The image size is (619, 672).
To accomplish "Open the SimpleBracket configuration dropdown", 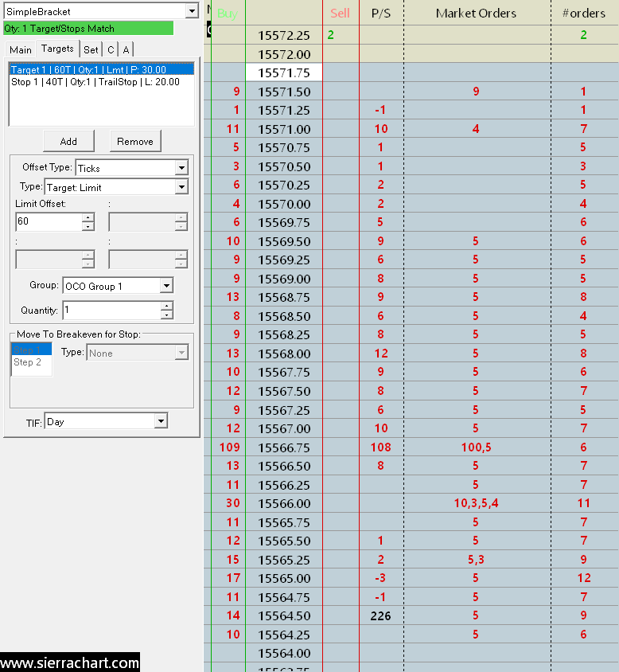I will (192, 11).
